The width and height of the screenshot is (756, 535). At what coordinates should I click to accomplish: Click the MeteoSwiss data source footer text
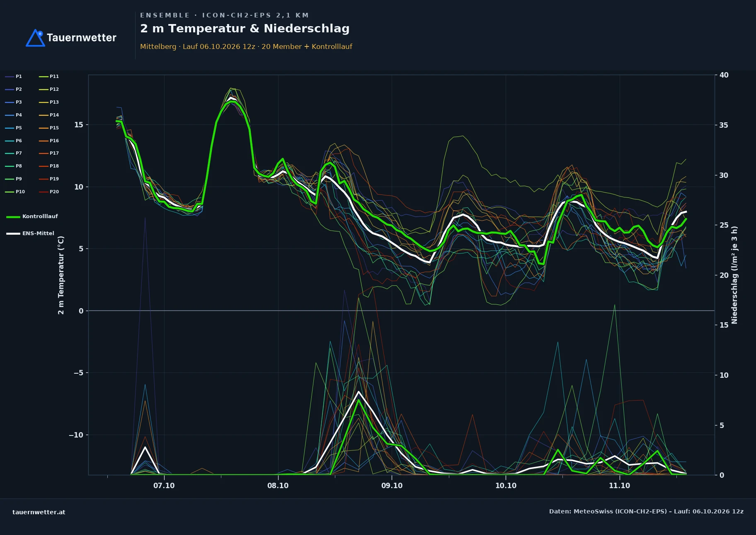646,511
